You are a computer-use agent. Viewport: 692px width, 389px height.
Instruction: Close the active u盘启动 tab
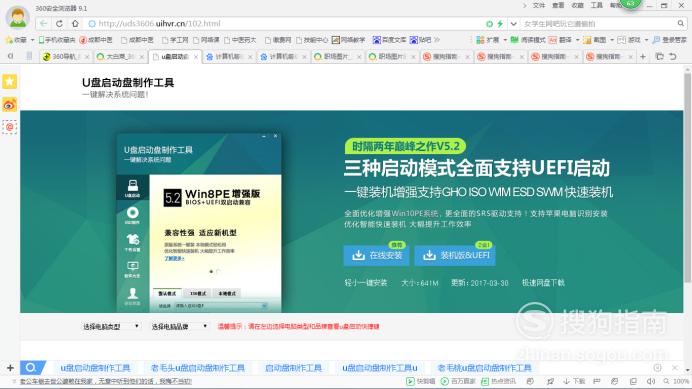tap(196, 57)
